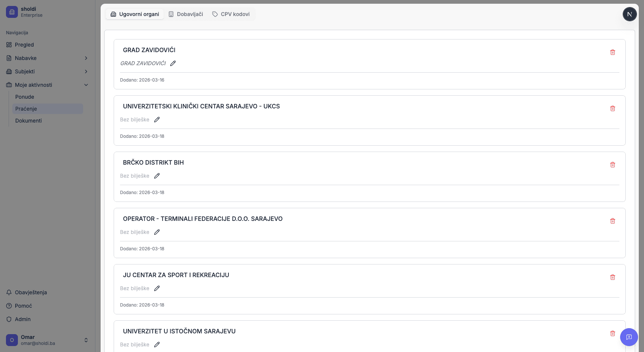Open the Pomoć help page

(x=23, y=306)
